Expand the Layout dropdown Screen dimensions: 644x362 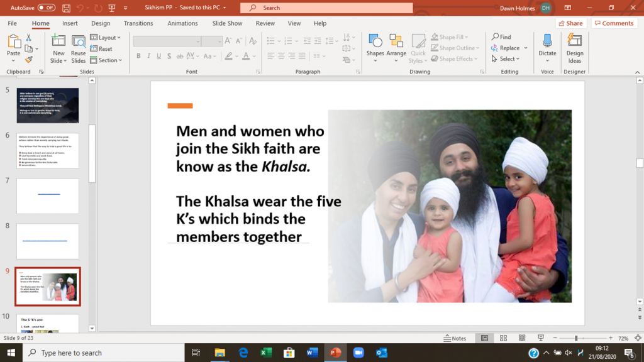106,38
